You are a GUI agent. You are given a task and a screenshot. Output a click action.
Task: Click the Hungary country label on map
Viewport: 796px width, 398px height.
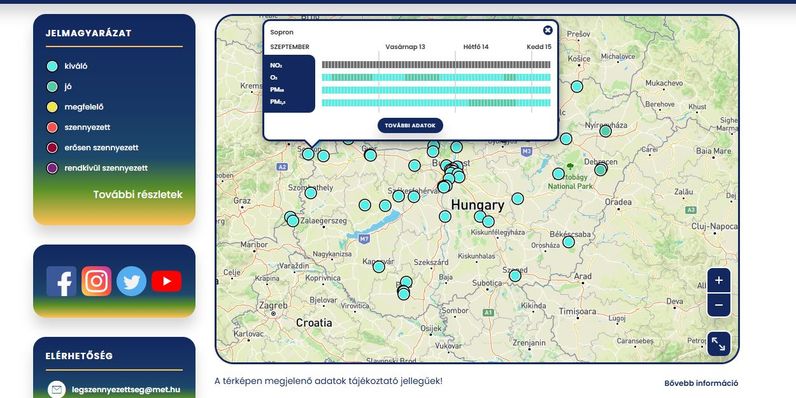pos(478,206)
